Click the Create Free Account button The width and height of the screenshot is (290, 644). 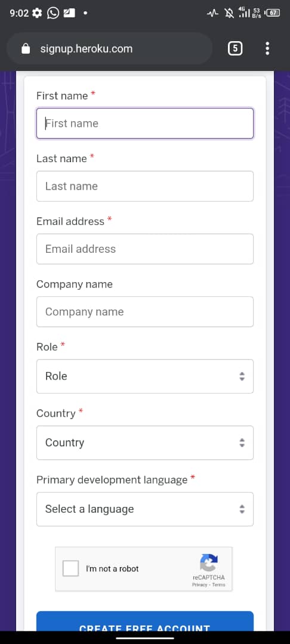[145, 621]
